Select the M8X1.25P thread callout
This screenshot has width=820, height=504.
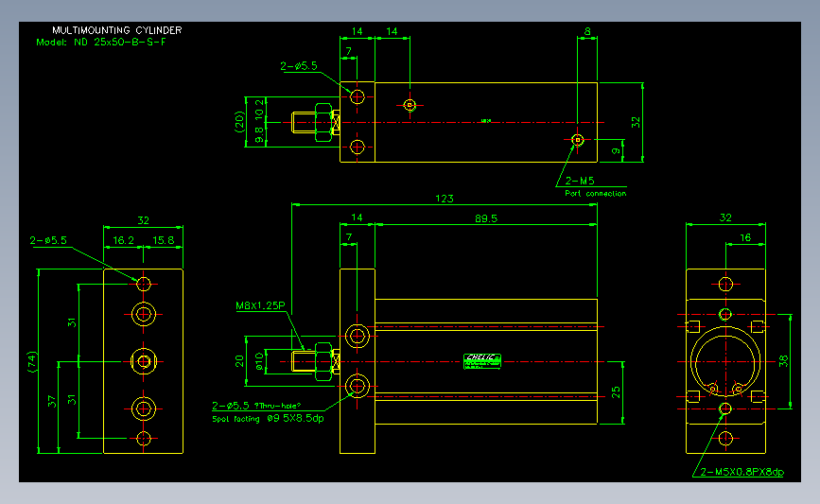click(260, 305)
